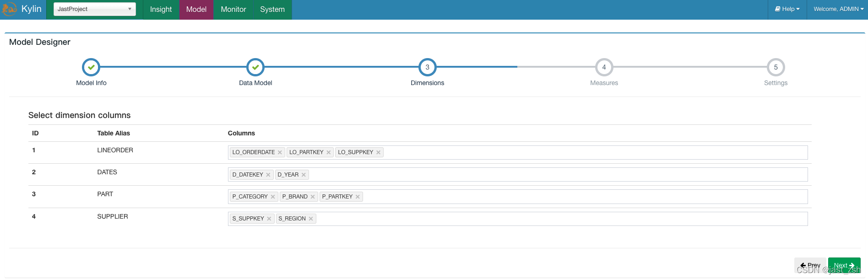The image size is (868, 279).
Task: Click the LO_ORDERDATE tag label
Action: pyautogui.click(x=254, y=152)
